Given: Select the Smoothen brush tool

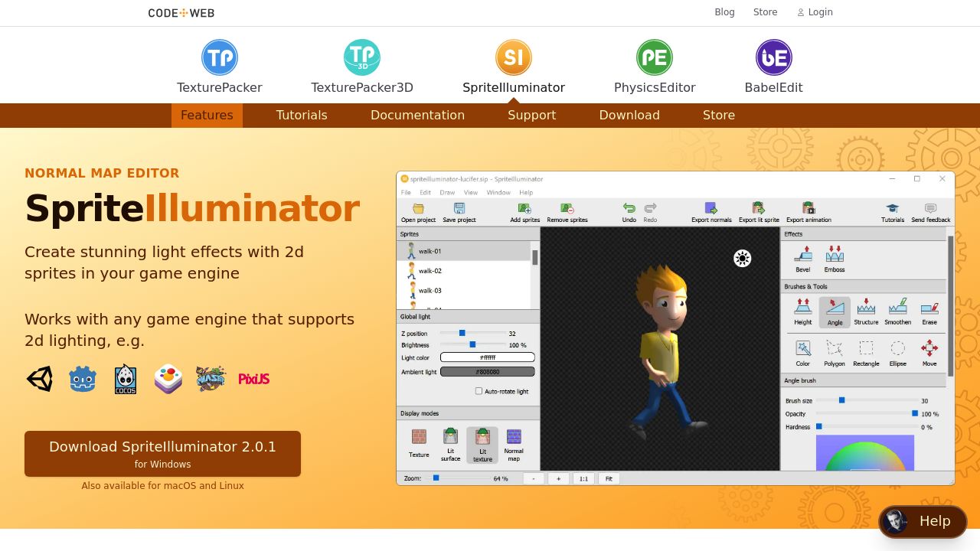Looking at the screenshot, I should coord(898,308).
